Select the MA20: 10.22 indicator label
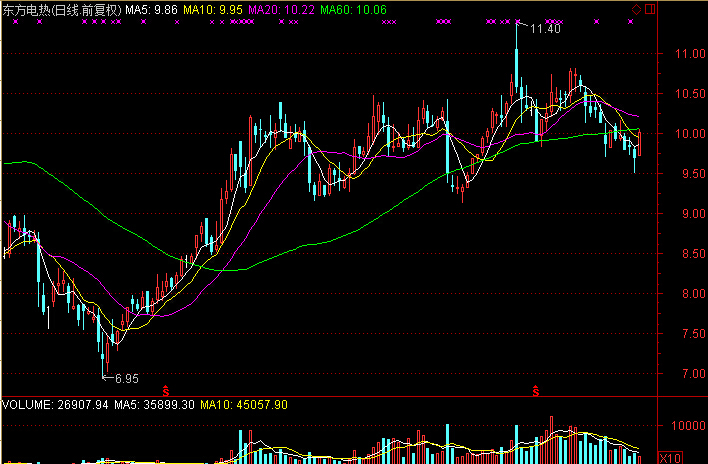708x464 pixels. pos(281,10)
